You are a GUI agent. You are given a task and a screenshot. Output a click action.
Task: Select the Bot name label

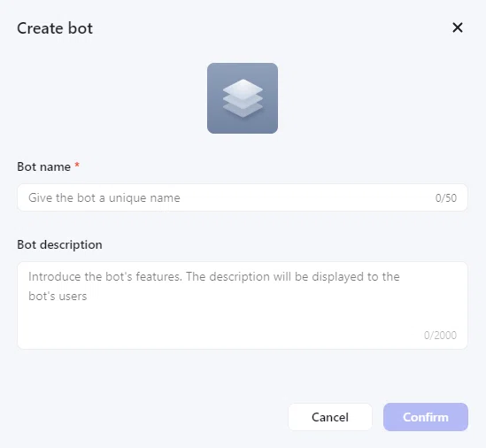pyautogui.click(x=43, y=166)
